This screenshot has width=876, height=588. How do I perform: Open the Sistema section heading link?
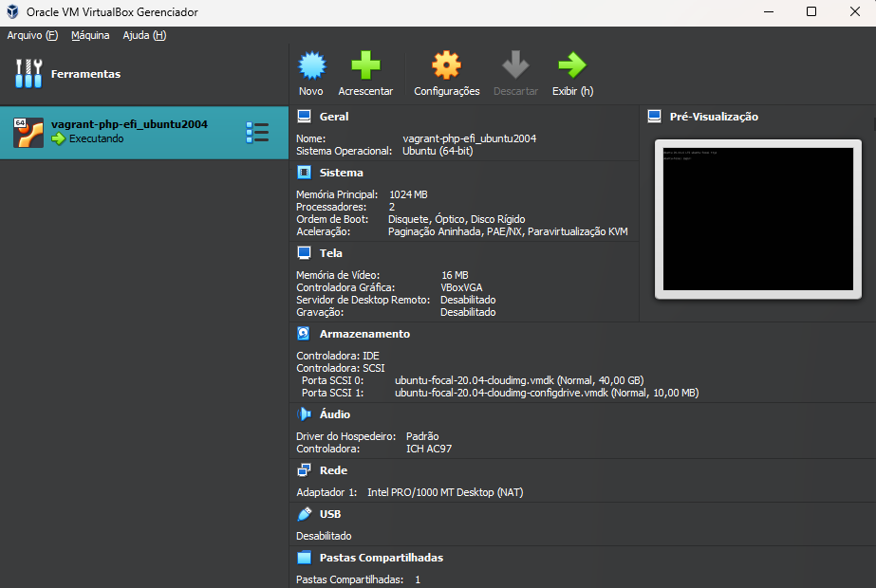click(342, 174)
